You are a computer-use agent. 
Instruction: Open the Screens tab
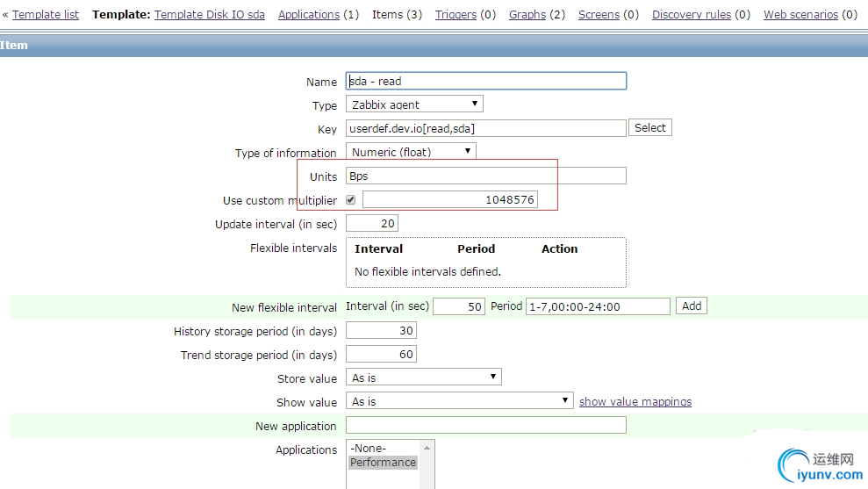click(x=599, y=14)
